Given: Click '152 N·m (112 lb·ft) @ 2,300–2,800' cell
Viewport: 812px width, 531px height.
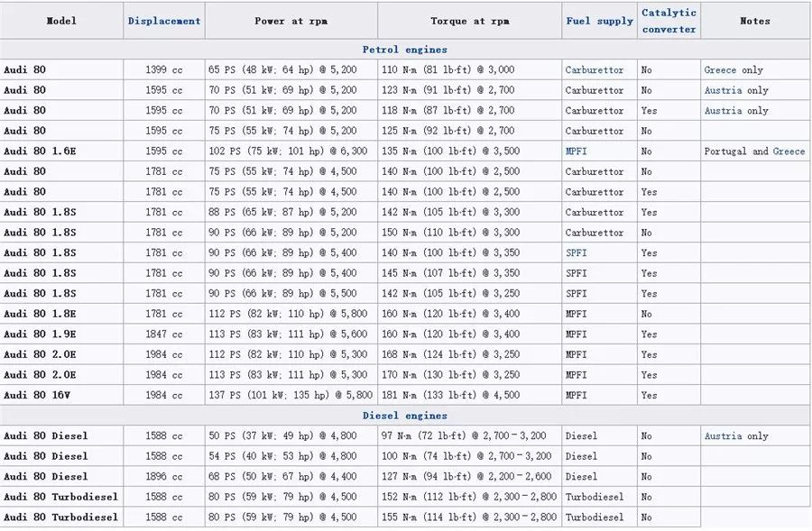Looking at the screenshot, I should point(470,497).
